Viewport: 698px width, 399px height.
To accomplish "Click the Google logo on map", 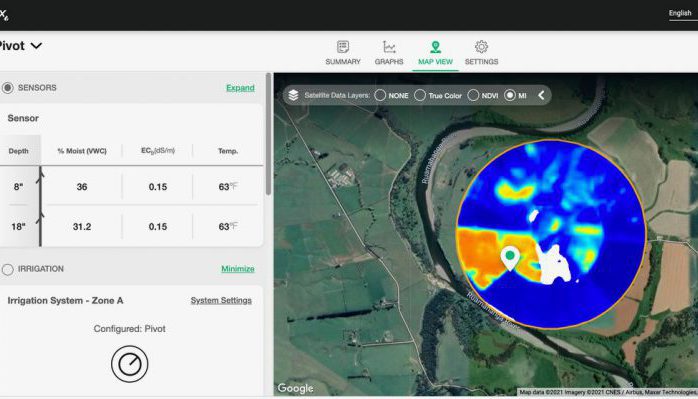I will tap(295, 388).
